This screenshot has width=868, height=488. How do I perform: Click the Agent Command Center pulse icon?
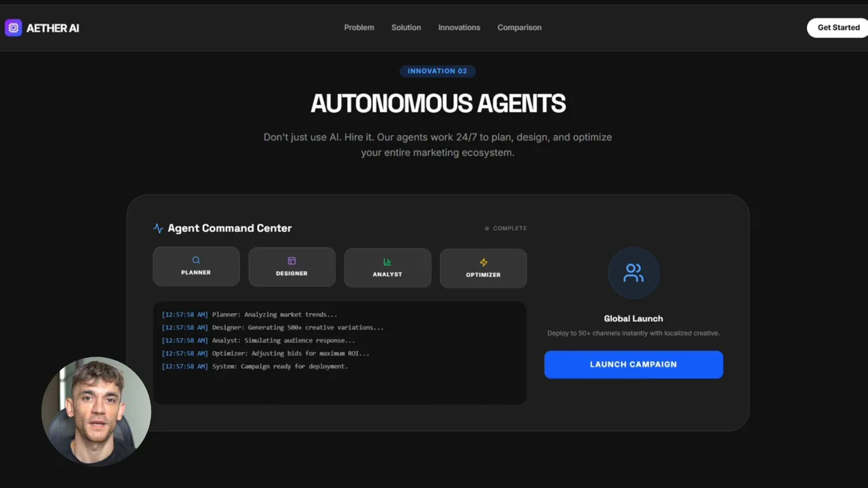pos(158,228)
